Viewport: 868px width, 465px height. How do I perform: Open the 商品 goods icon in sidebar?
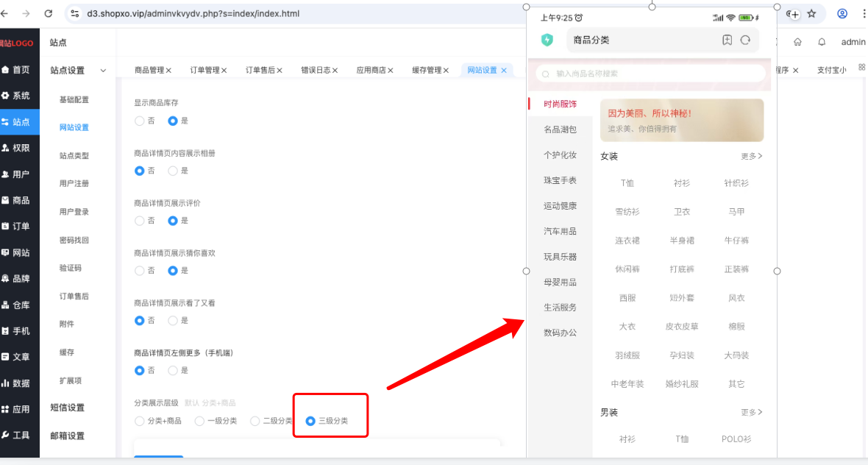coord(5,200)
